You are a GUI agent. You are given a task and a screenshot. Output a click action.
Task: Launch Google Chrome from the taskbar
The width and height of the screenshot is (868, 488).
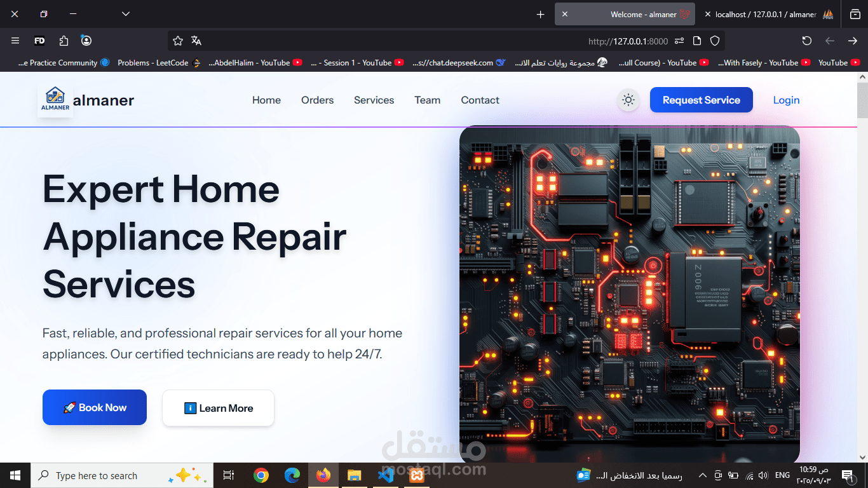pyautogui.click(x=261, y=475)
